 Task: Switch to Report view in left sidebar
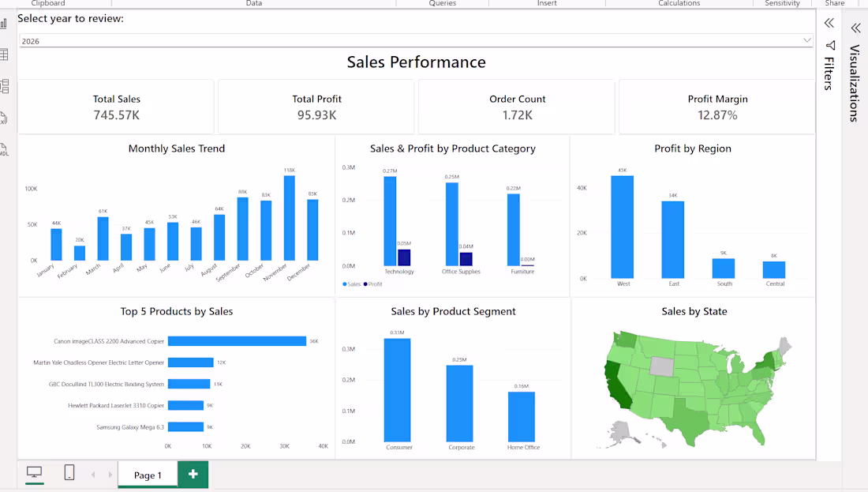pyautogui.click(x=4, y=23)
